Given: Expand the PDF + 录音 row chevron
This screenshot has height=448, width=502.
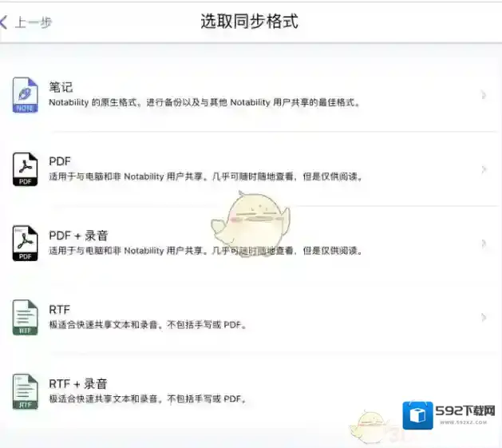Looking at the screenshot, I should (x=484, y=244).
